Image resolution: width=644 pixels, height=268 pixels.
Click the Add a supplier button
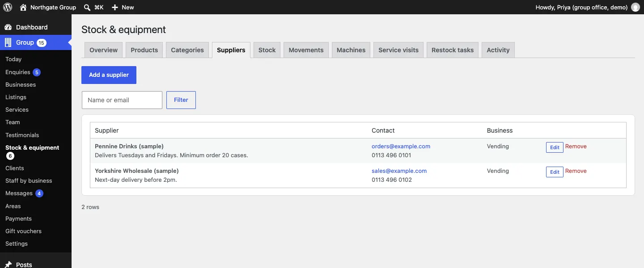click(109, 75)
